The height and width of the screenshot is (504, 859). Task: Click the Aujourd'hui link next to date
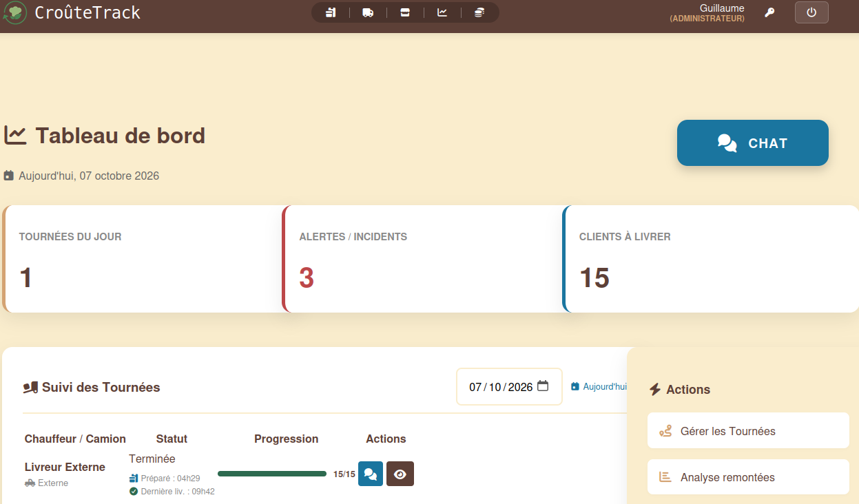click(x=599, y=387)
